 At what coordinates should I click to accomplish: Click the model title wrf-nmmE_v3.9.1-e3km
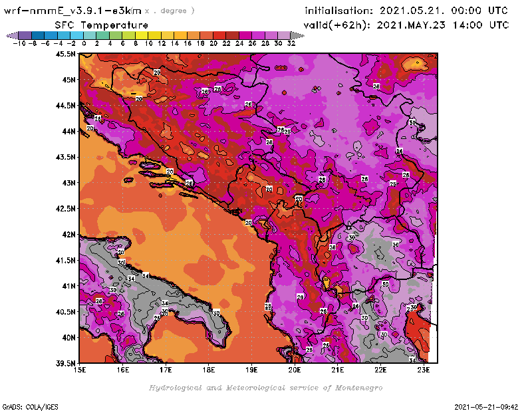click(x=72, y=11)
